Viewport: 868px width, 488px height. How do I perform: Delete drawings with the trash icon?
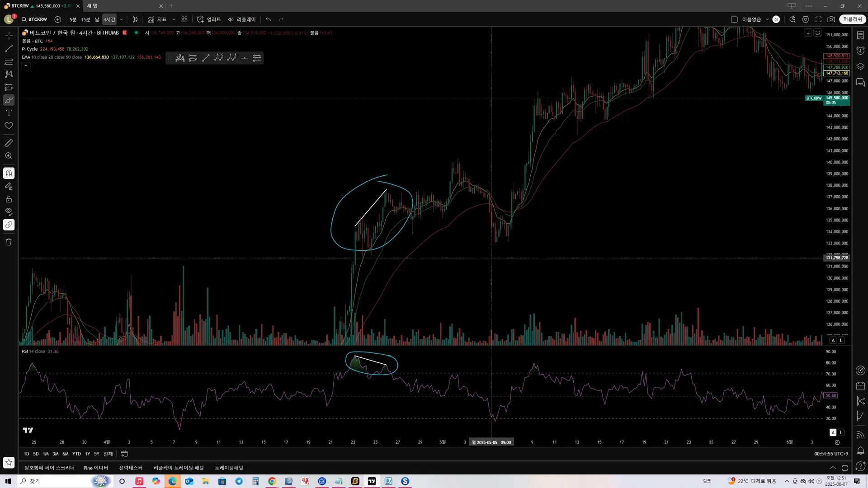point(9,242)
